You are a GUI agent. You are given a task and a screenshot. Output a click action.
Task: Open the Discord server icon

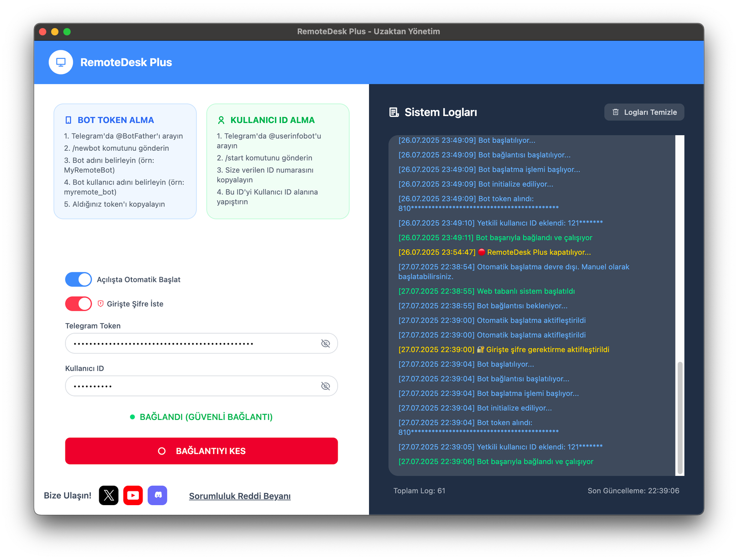pyautogui.click(x=157, y=495)
